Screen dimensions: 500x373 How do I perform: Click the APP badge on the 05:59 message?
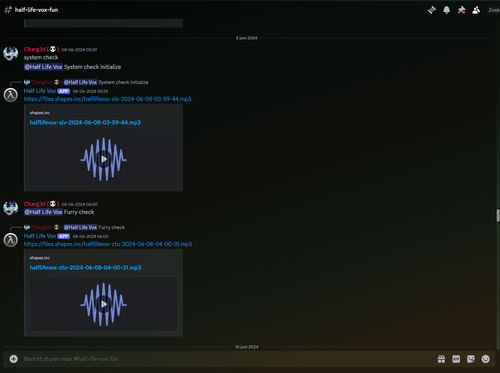point(64,91)
